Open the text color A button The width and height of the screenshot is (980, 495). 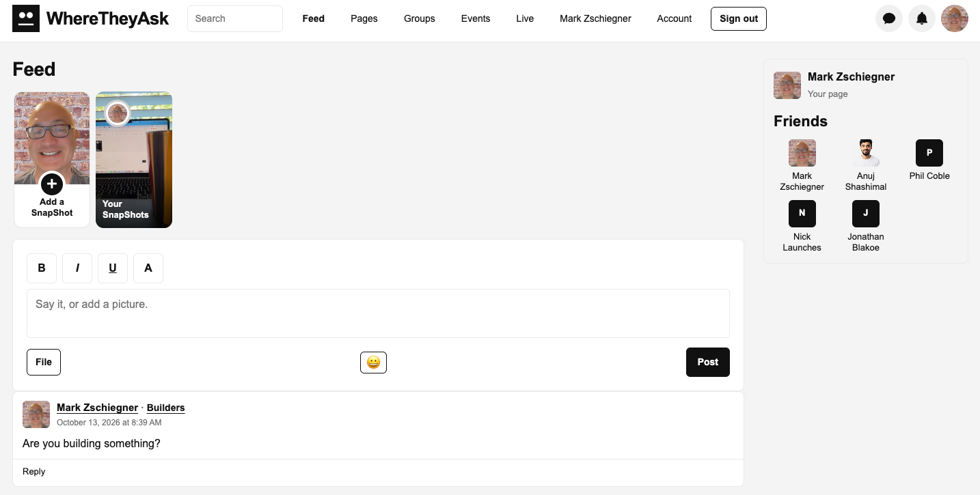(x=148, y=268)
